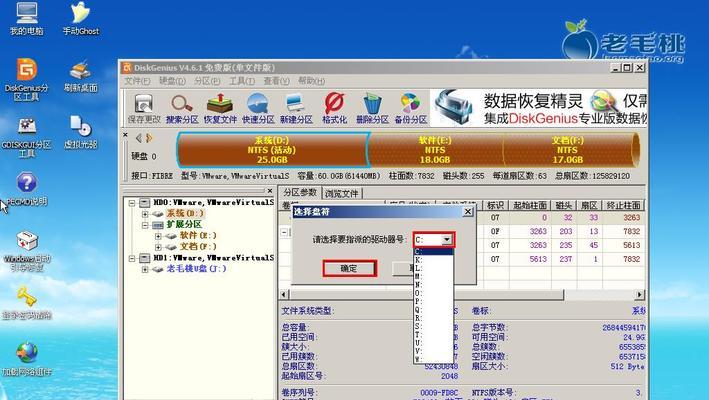Click the 保存更改 (save changes) toolbar icon

coord(144,108)
